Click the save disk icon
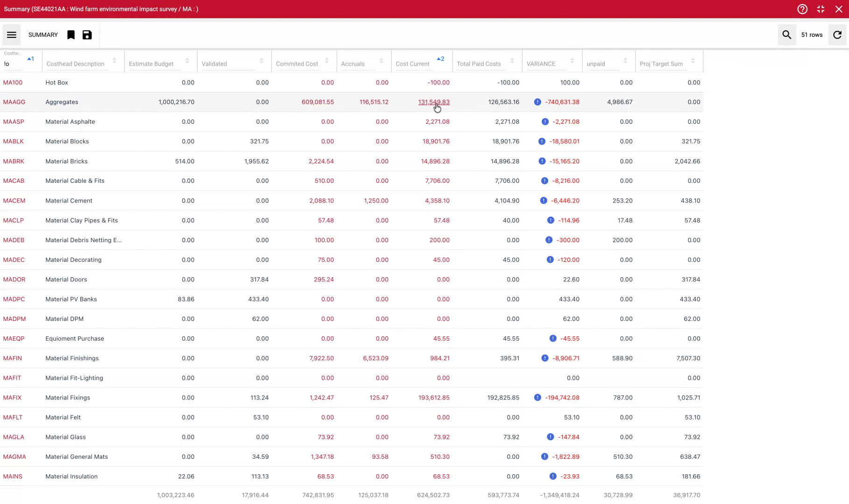 (x=87, y=35)
